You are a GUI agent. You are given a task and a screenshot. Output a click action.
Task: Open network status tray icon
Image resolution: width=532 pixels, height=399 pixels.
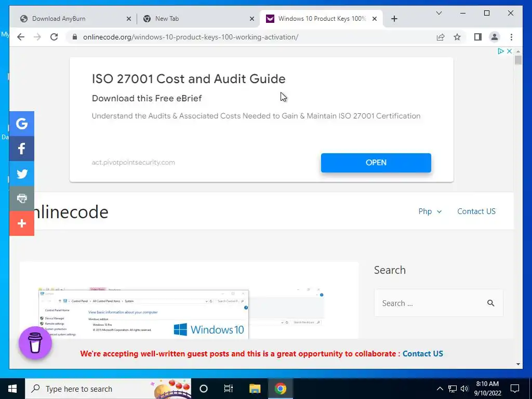click(x=453, y=389)
